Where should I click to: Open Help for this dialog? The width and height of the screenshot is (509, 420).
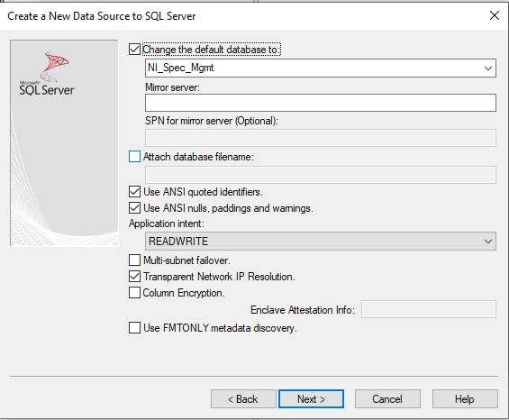tap(465, 399)
